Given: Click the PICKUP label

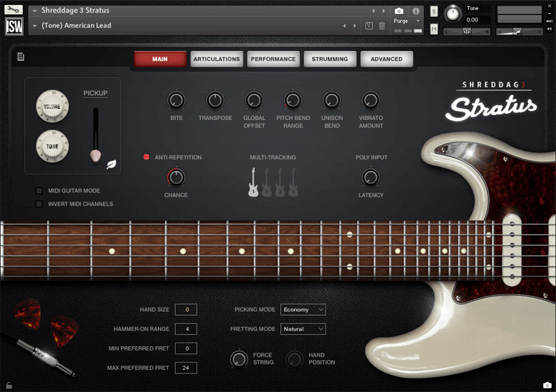Looking at the screenshot, I should pyautogui.click(x=96, y=93).
